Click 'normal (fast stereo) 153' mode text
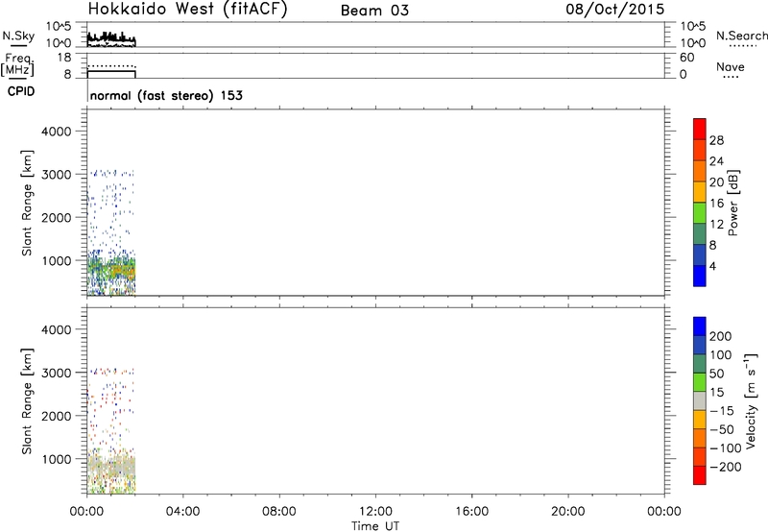 click(x=166, y=95)
